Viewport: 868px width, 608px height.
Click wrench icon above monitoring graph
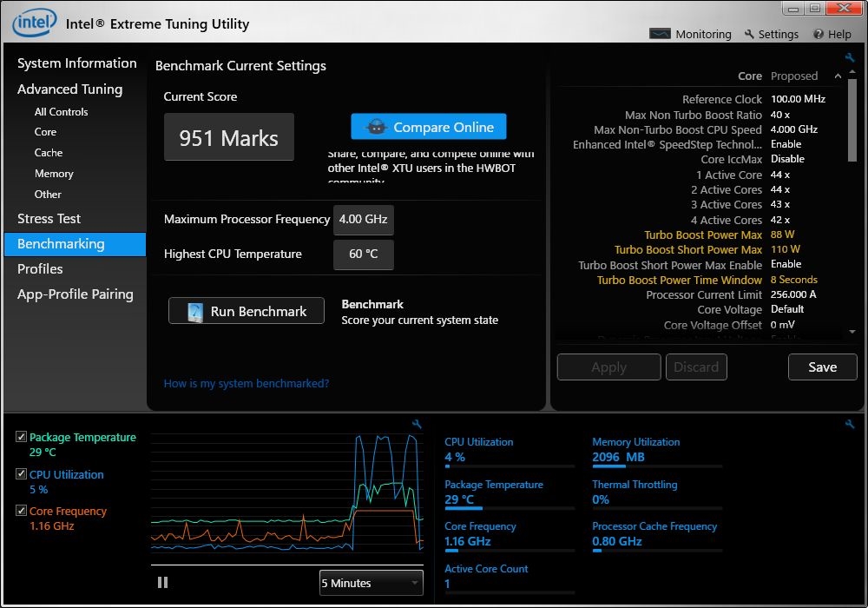point(417,424)
